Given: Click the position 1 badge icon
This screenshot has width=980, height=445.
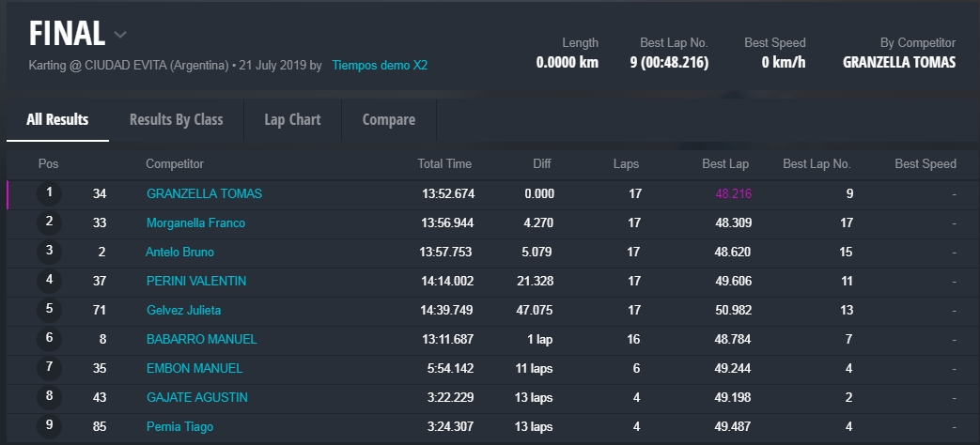Looking at the screenshot, I should point(49,193).
